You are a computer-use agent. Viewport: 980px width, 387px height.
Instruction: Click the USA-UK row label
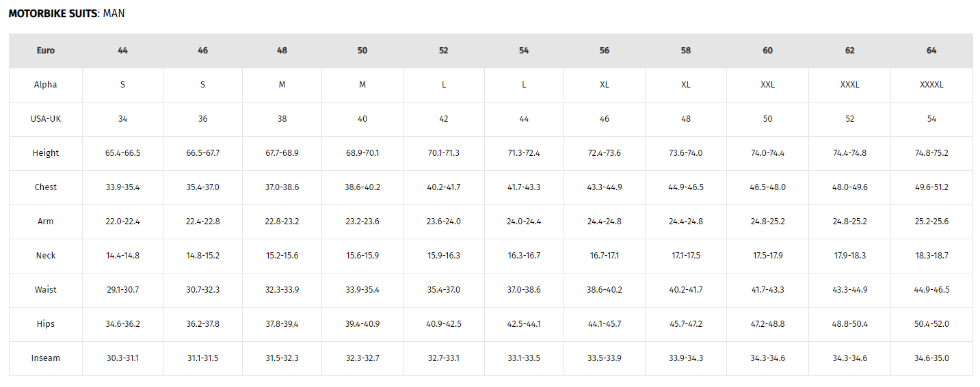pyautogui.click(x=46, y=119)
